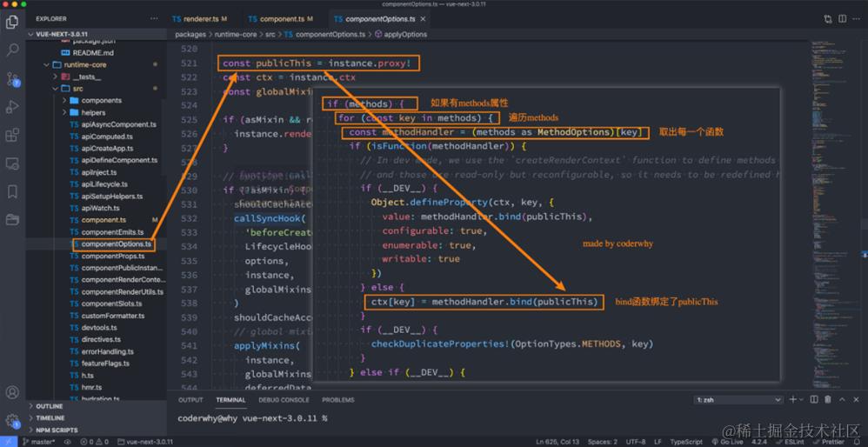This screenshot has width=868, height=447.
Task: Open the OUTPUT panel tab
Action: click(190, 400)
